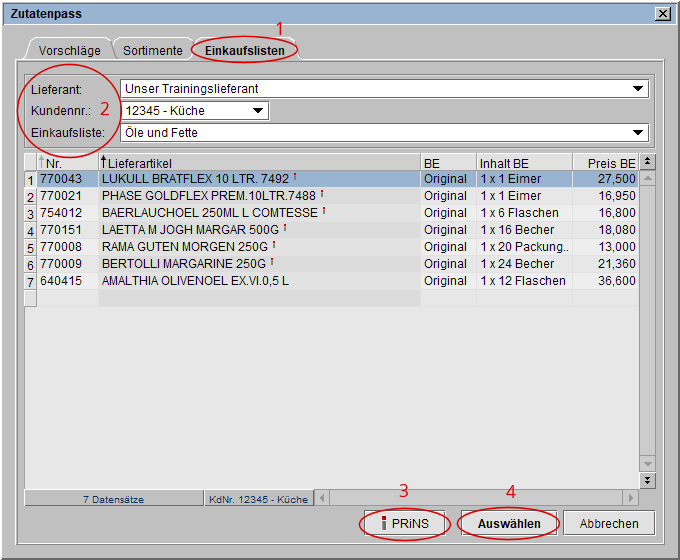Open the Lieferant dropdown

[638, 89]
